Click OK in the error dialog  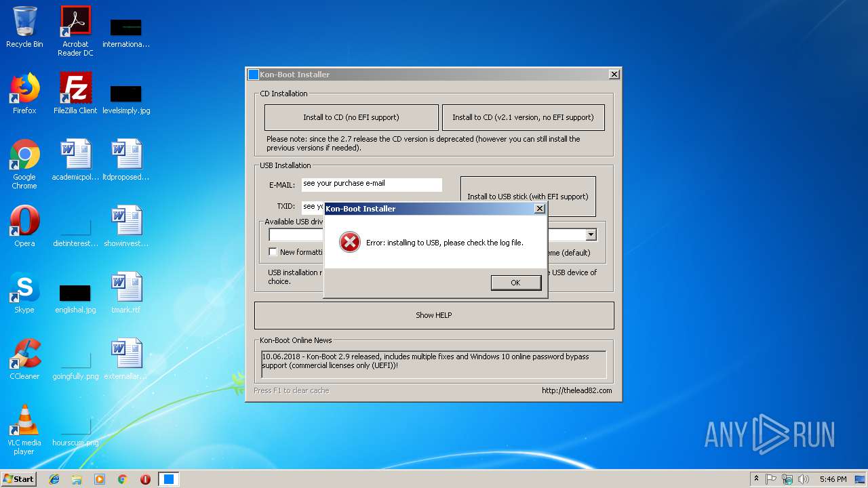(515, 283)
